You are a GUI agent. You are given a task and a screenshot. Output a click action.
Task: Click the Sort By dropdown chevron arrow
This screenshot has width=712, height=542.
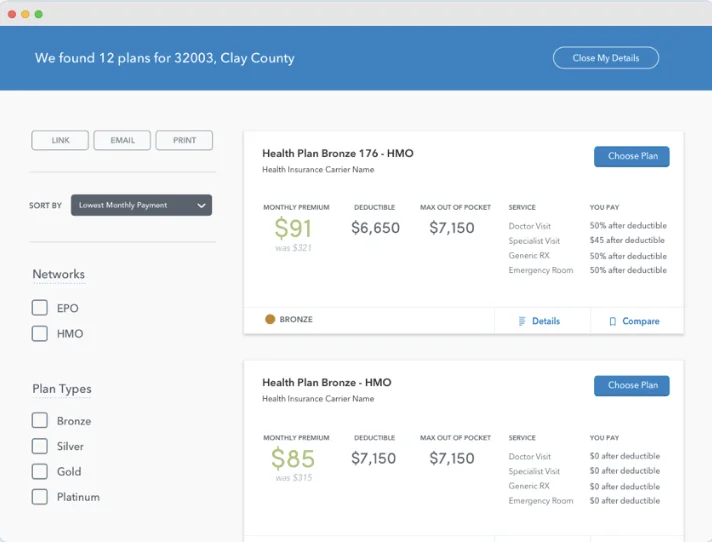click(x=201, y=206)
